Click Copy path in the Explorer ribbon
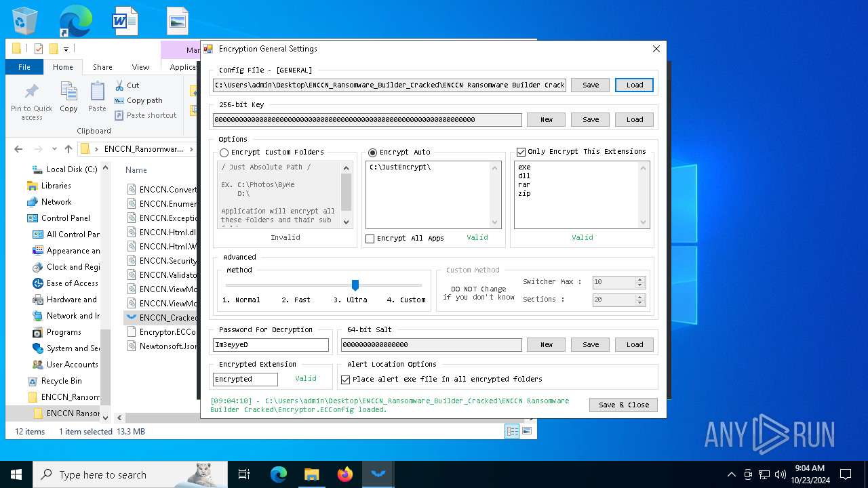The height and width of the screenshot is (488, 868). (138, 100)
